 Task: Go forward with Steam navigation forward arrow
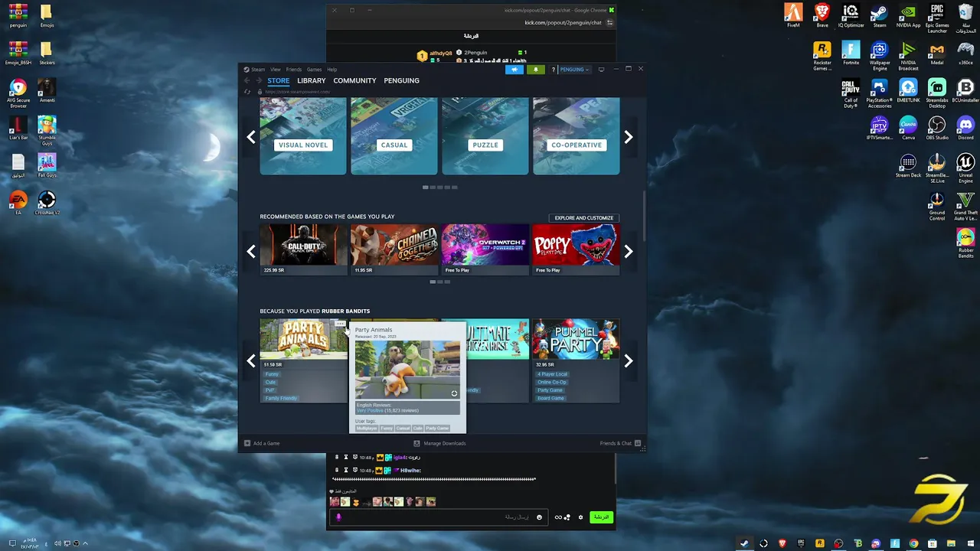tap(258, 80)
